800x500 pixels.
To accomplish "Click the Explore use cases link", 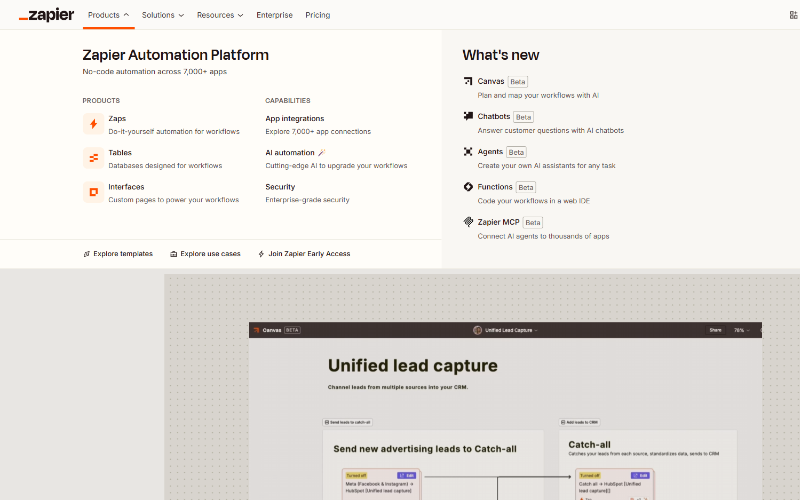I will pos(210,254).
